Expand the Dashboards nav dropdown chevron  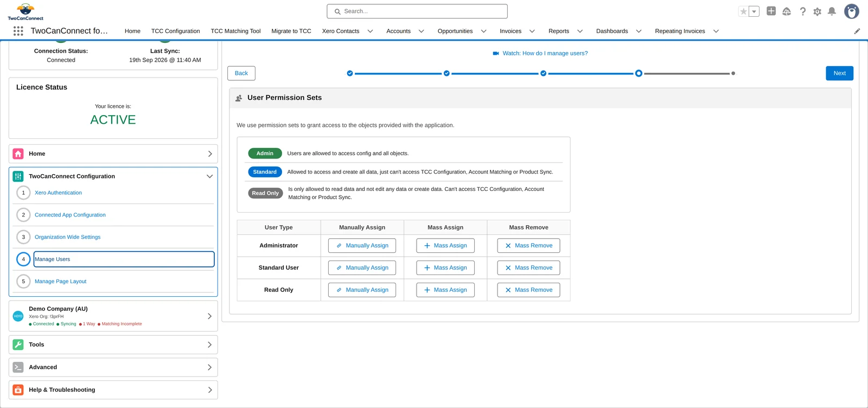pos(639,31)
